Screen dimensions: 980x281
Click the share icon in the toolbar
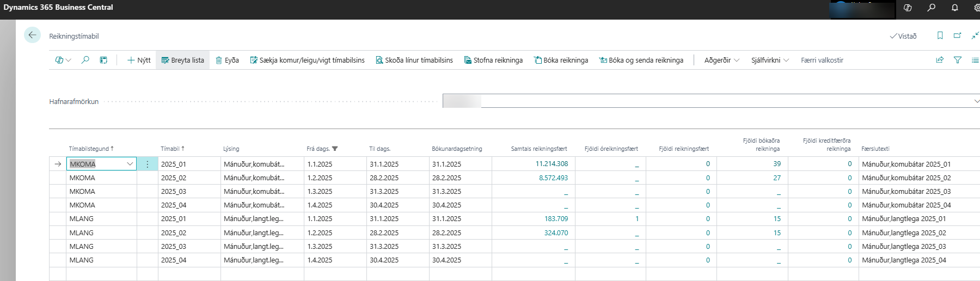coord(940,60)
